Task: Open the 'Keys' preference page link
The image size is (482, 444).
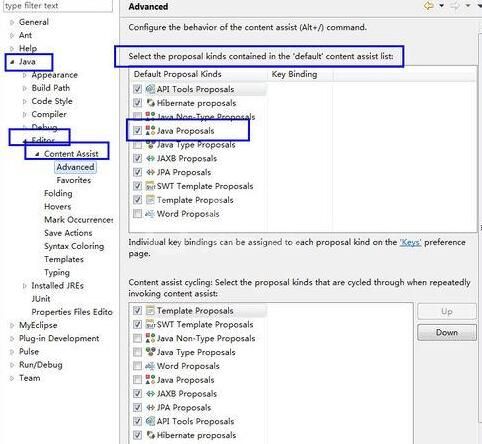Action: click(x=410, y=242)
